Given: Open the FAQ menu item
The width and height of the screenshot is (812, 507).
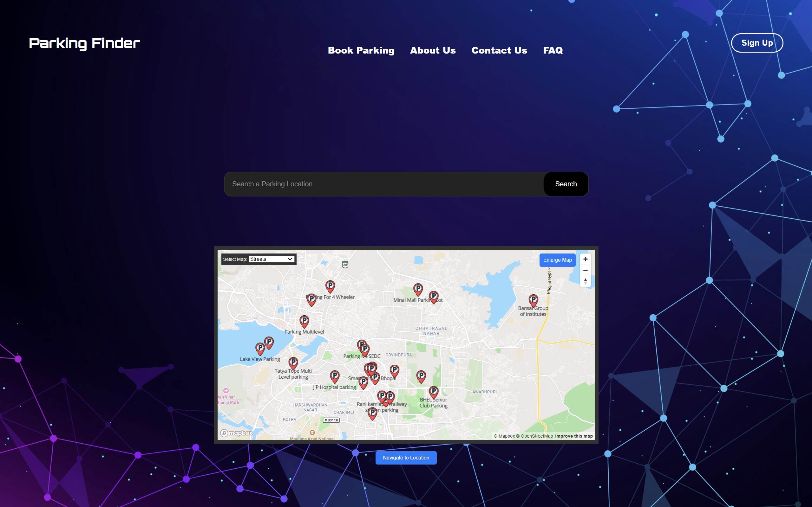Looking at the screenshot, I should 553,50.
